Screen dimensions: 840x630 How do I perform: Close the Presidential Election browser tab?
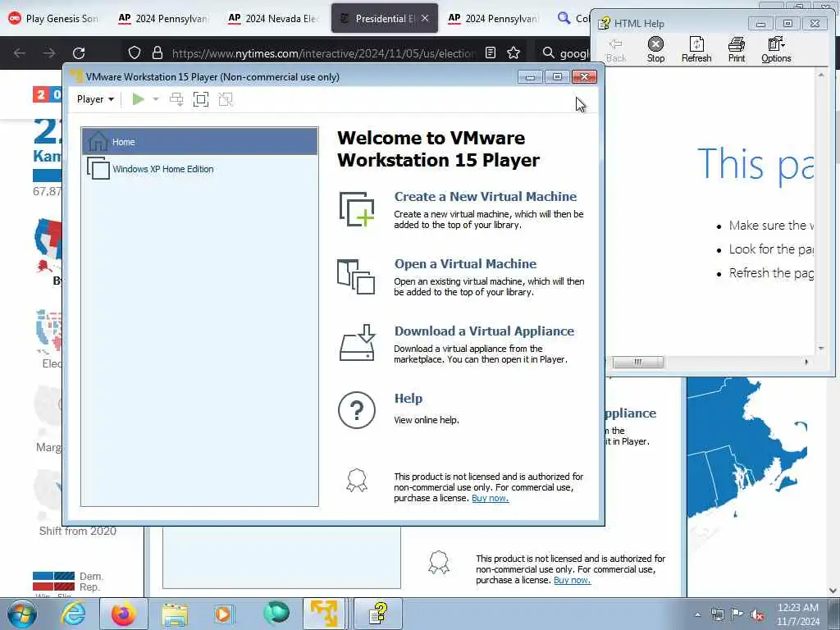425,18
